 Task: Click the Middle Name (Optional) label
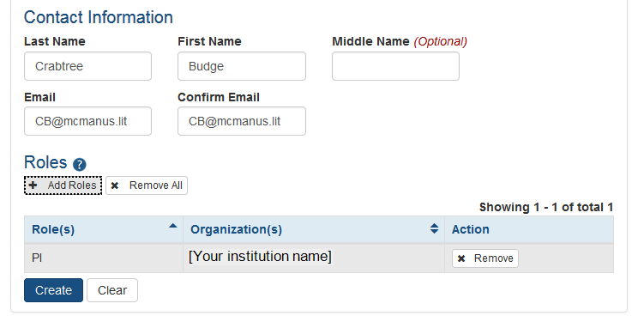click(400, 41)
